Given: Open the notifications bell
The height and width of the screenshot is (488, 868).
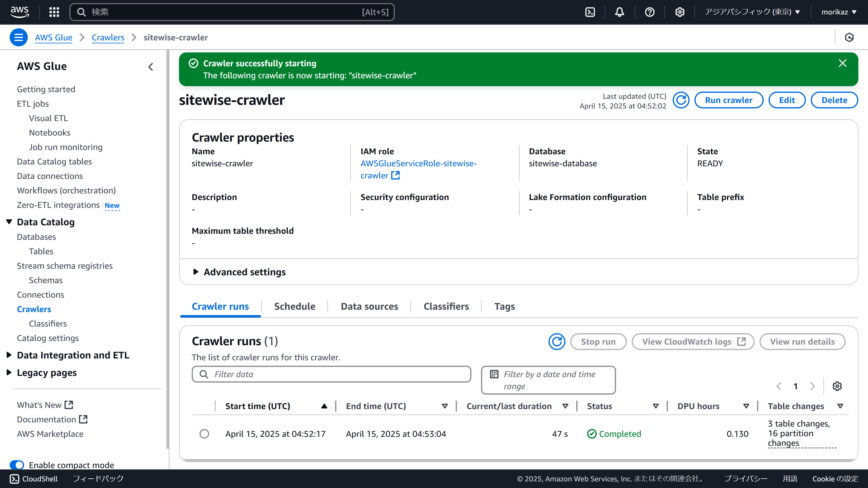Looking at the screenshot, I should 619,12.
